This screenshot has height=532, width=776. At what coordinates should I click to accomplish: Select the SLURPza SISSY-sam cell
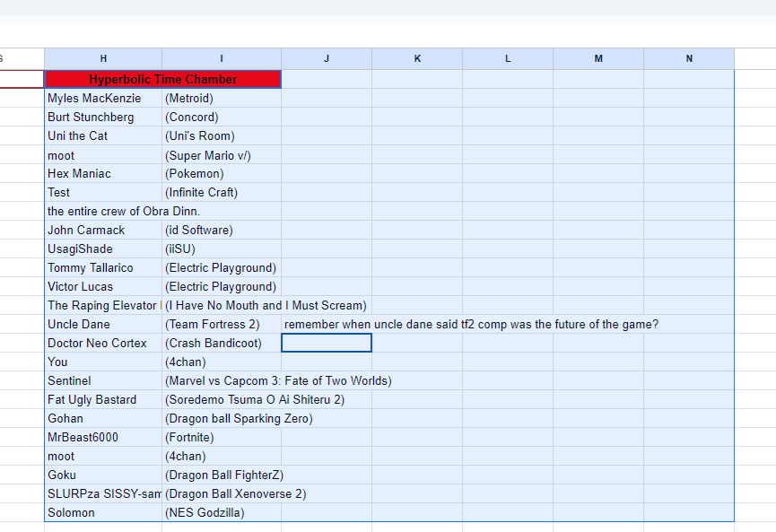(x=103, y=493)
